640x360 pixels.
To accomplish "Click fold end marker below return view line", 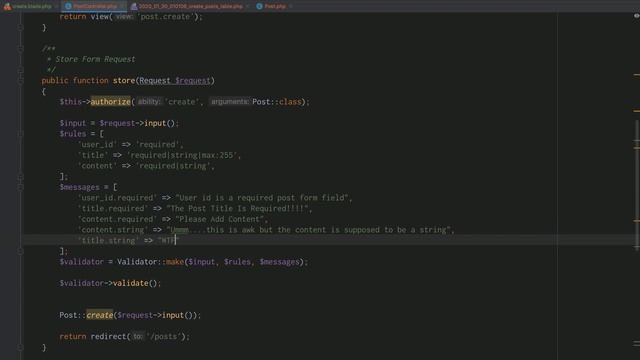I will click(x=20, y=27).
